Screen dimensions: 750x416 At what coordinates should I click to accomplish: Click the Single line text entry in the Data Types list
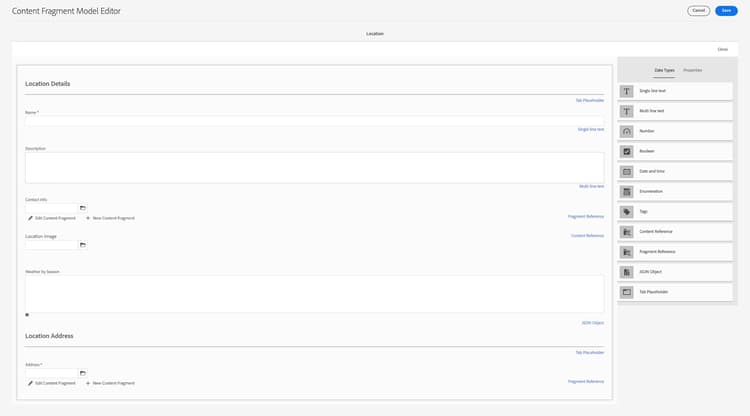tap(675, 91)
